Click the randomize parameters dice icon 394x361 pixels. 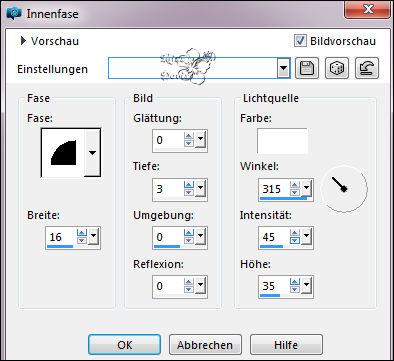(337, 68)
